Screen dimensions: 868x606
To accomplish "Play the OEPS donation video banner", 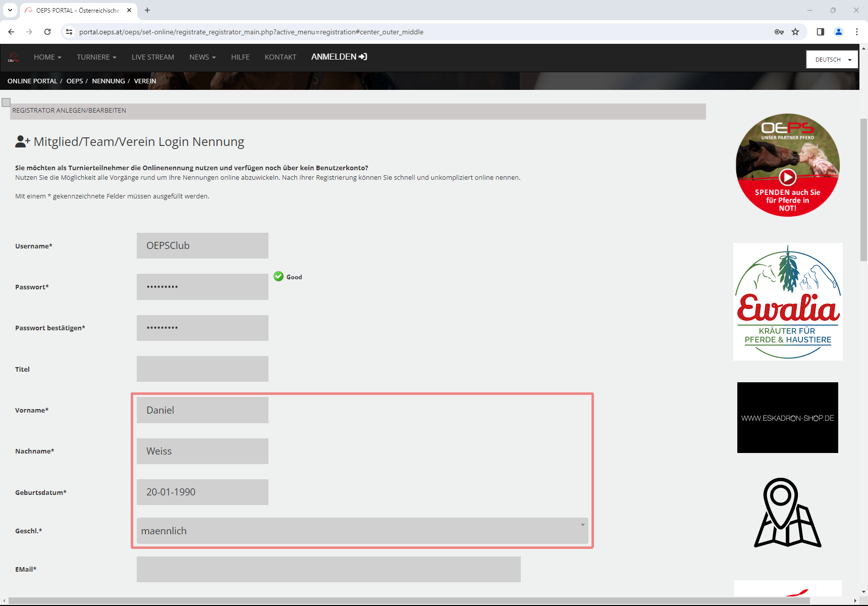I will click(x=787, y=177).
